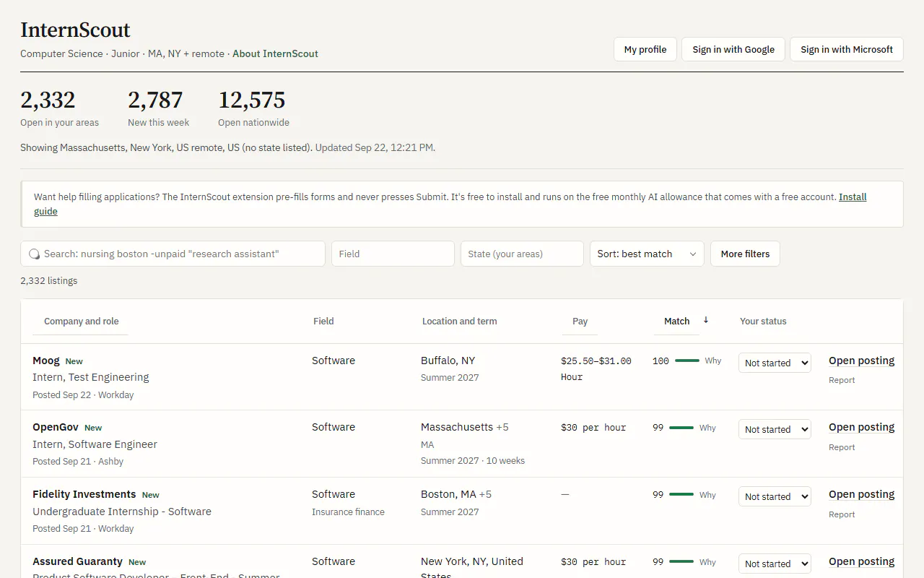This screenshot has height=578, width=924.
Task: Open posting for OpenGov Software Engineer intern
Action: click(861, 427)
